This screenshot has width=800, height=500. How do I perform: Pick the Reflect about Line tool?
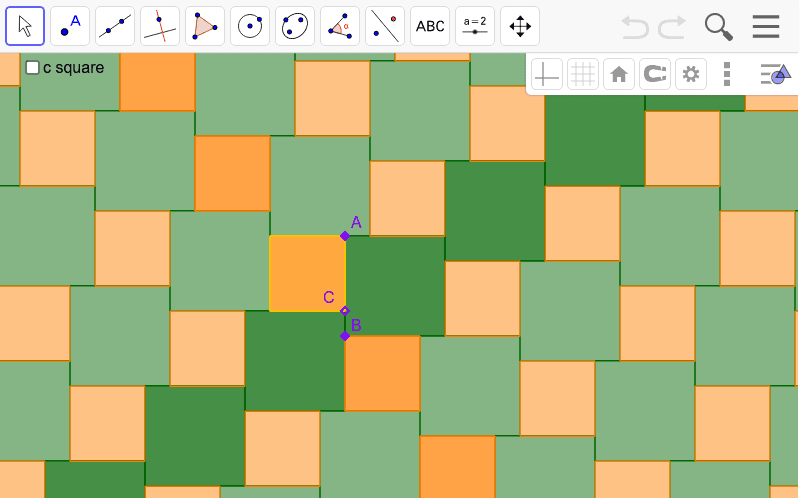385,26
